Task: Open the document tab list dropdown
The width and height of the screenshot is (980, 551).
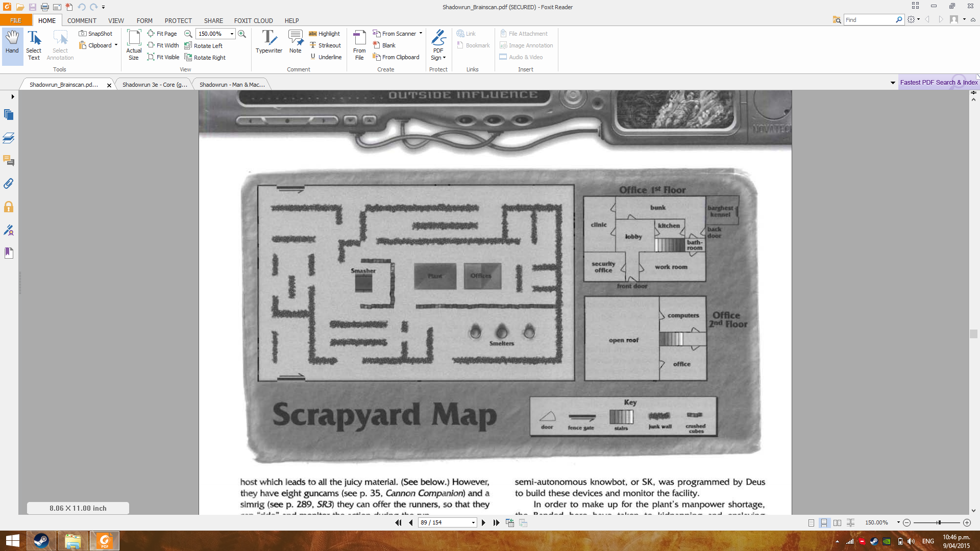Action: click(893, 83)
